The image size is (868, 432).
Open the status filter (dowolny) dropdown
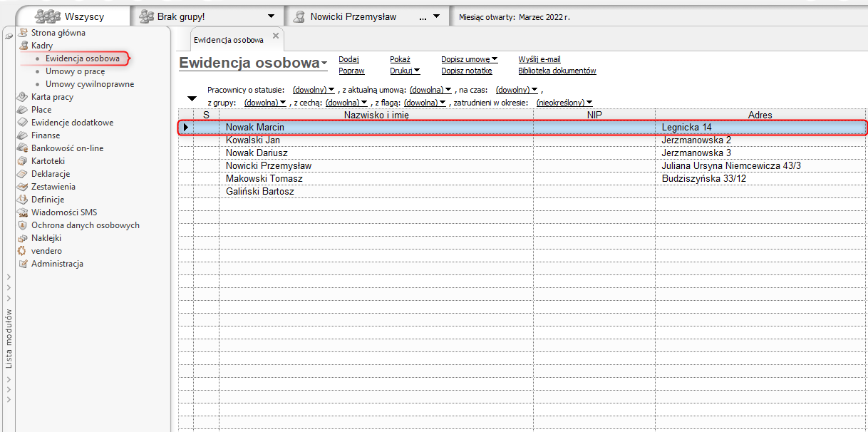[x=314, y=90]
